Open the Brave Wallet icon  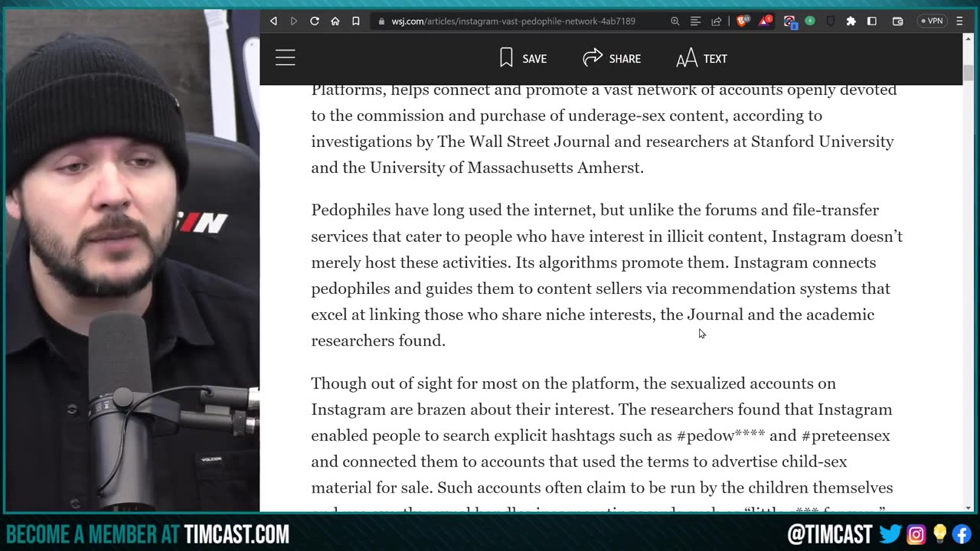click(897, 21)
